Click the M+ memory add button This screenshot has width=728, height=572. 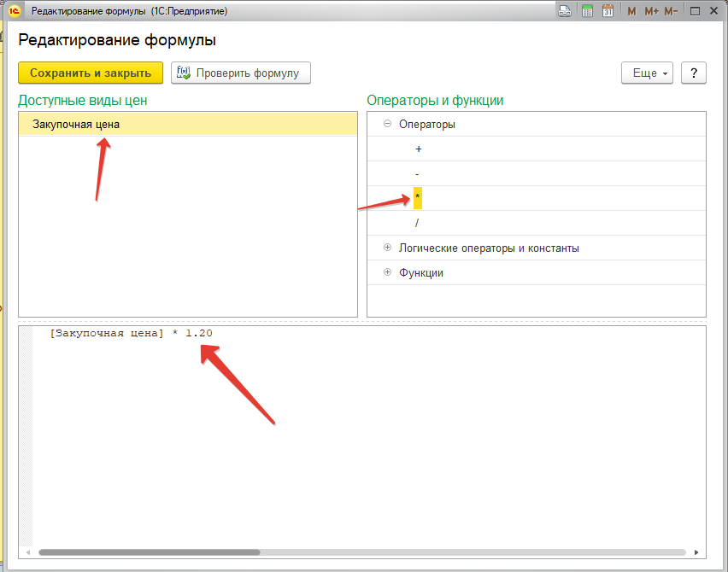[651, 11]
